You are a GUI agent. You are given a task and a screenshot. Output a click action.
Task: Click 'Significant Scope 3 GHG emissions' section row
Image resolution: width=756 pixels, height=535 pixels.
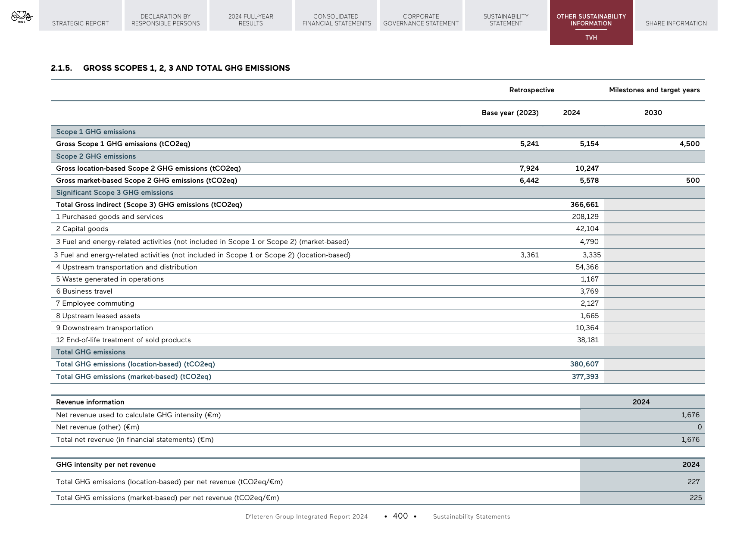point(378,193)
